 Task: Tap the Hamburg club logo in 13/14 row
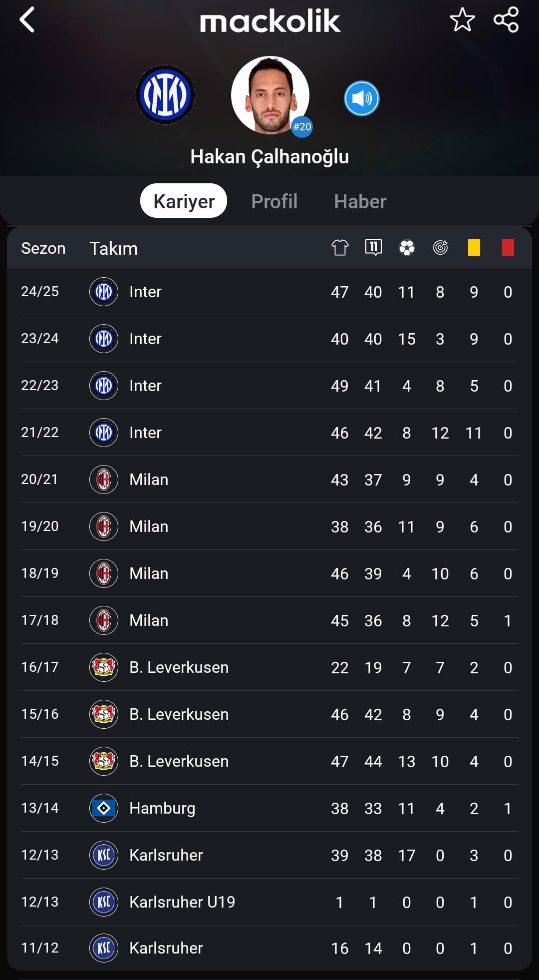coord(104,808)
